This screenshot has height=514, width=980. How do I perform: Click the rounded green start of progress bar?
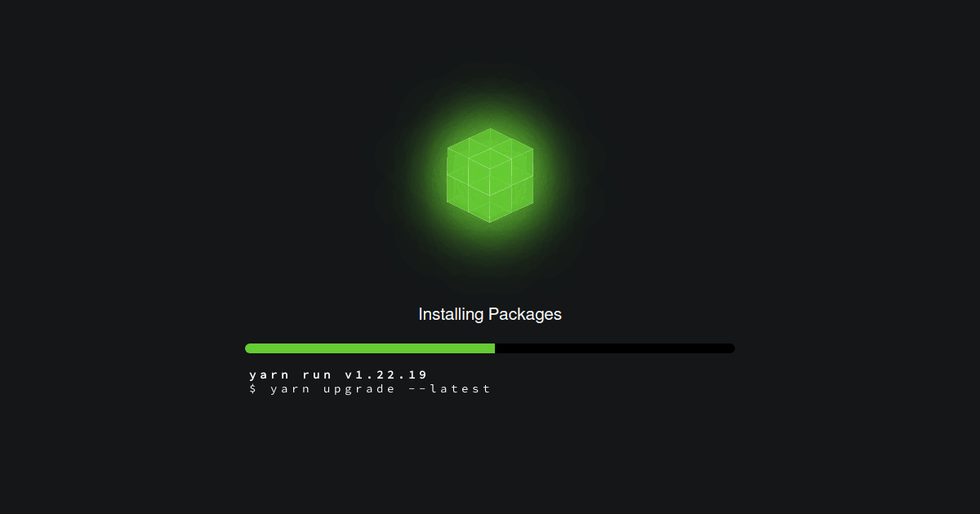(250, 348)
